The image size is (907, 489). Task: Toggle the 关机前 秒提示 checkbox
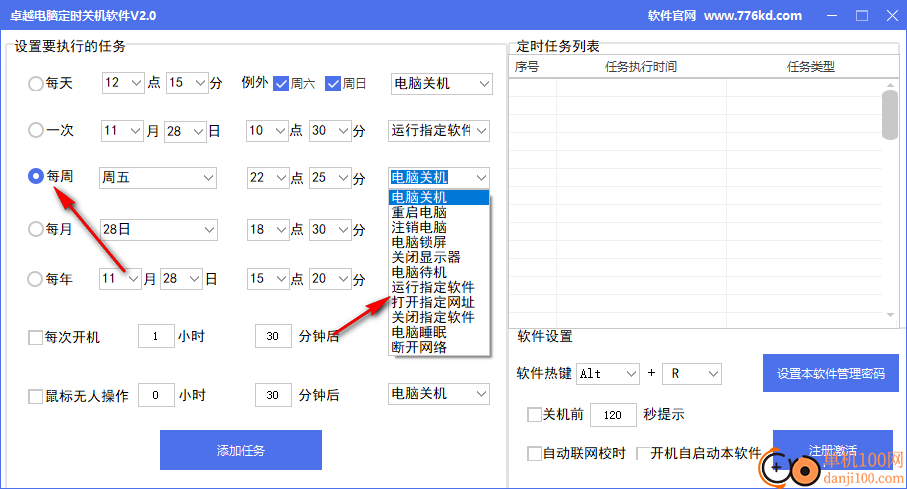(x=534, y=414)
